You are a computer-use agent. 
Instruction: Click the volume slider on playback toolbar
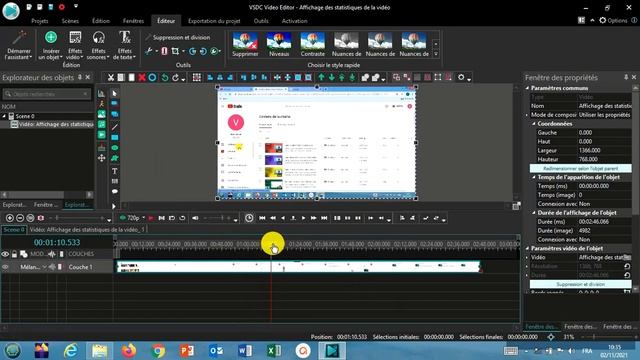click(217, 218)
